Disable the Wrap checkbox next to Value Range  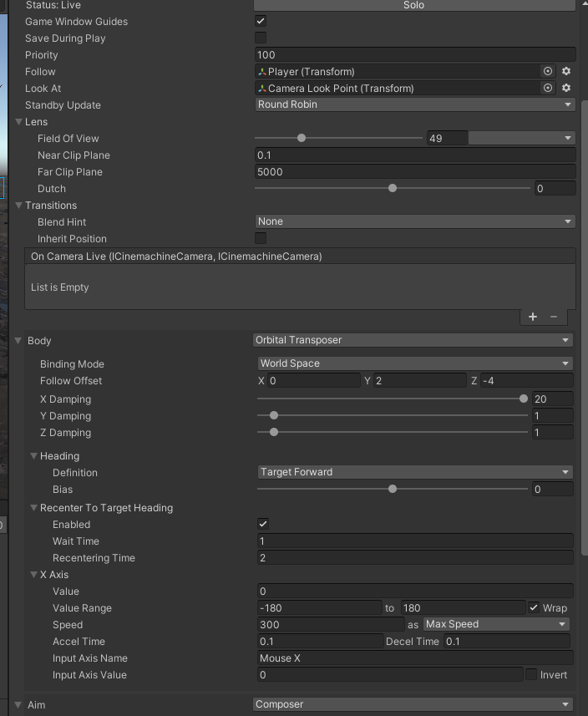click(532, 607)
